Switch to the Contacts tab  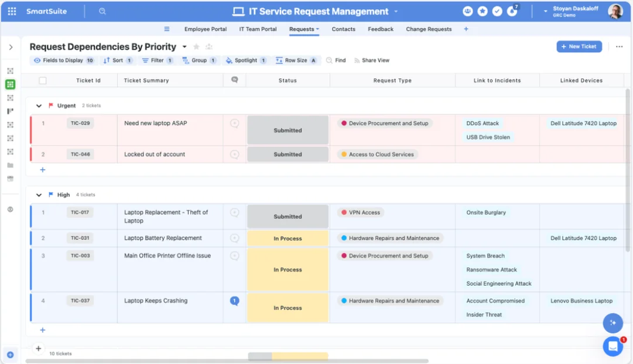point(344,29)
